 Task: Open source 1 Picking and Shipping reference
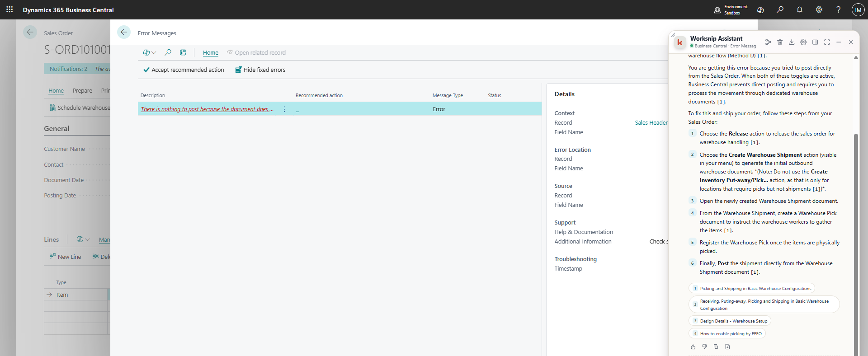[x=752, y=289]
